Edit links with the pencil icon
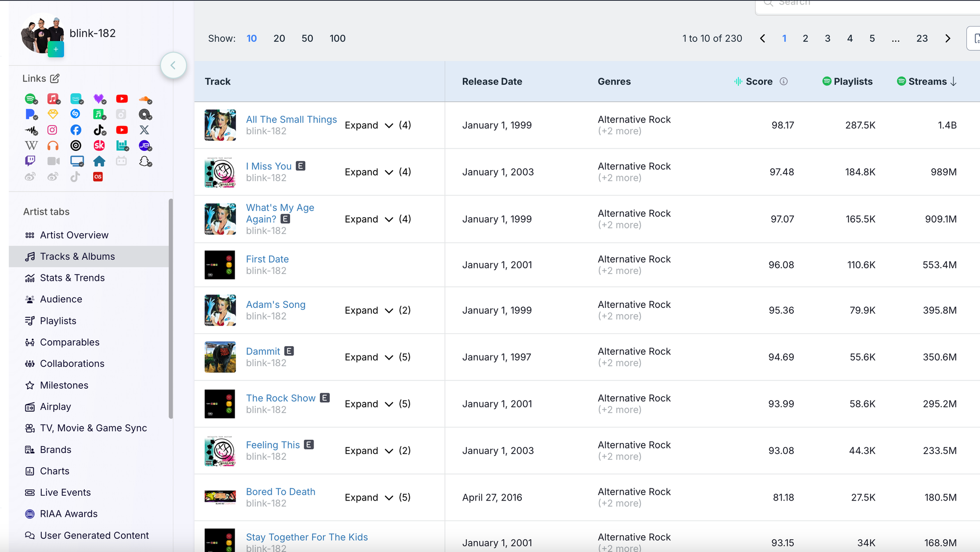980x552 pixels. tap(55, 78)
